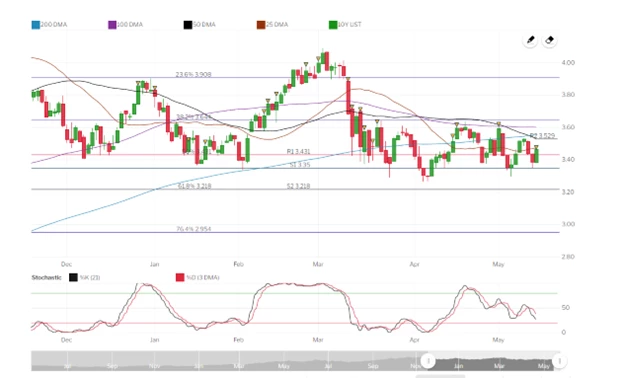Click the 76.4% 2.954 Fibonacci label
The height and width of the screenshot is (378, 624).
pyautogui.click(x=194, y=229)
